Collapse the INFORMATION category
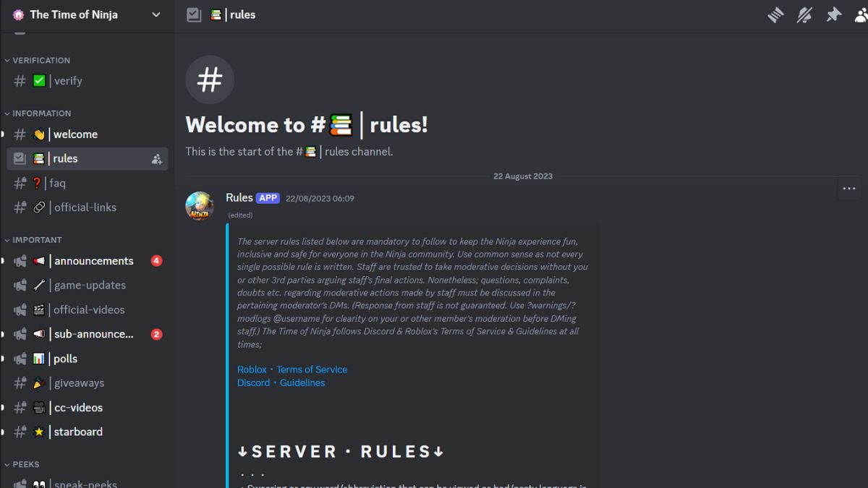The image size is (868, 488). [41, 113]
